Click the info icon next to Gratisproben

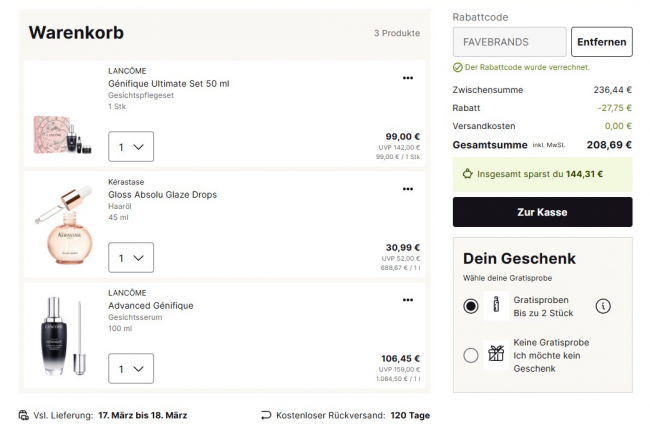point(603,306)
